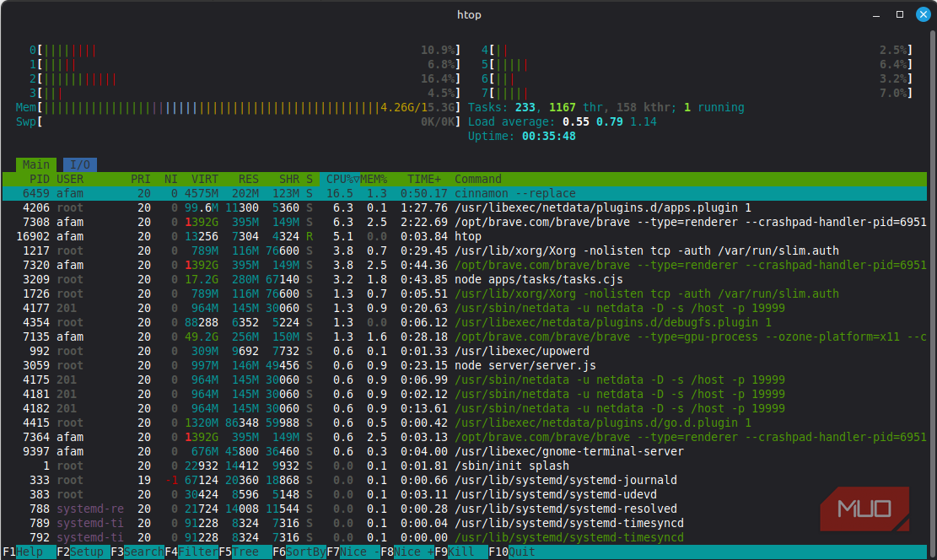
Task: Sort by the SHR column header
Action: [289, 179]
